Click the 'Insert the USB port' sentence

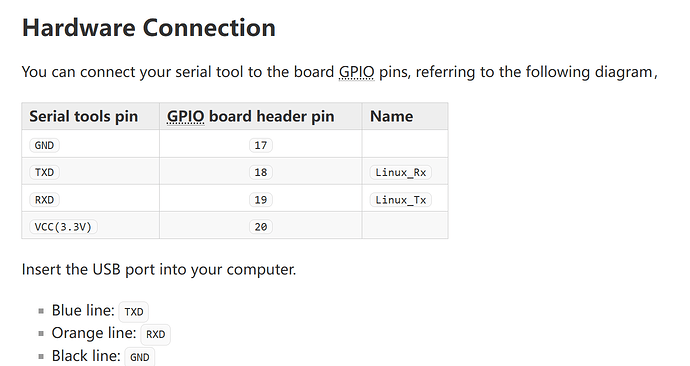tap(159, 269)
